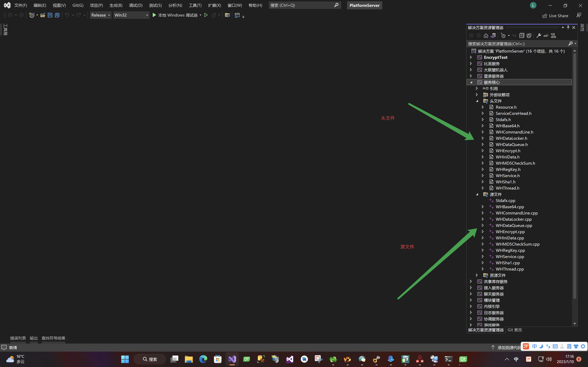The height and width of the screenshot is (367, 588).
Task: Select the Win32 platform dropdown
Action: 131,15
